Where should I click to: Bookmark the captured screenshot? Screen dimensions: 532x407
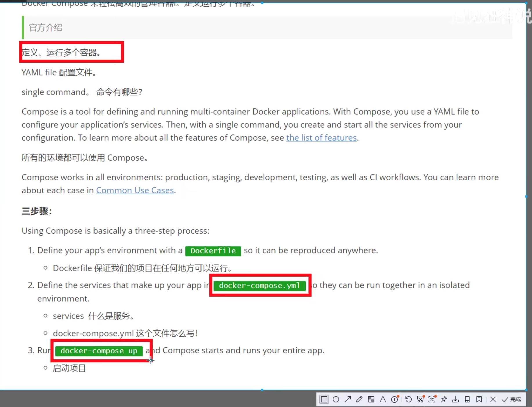[479, 399]
